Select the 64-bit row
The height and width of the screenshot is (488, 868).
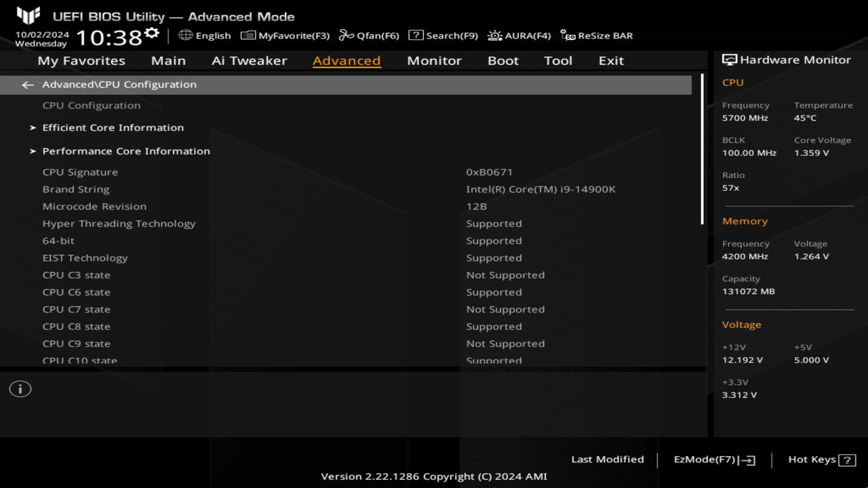pos(346,241)
